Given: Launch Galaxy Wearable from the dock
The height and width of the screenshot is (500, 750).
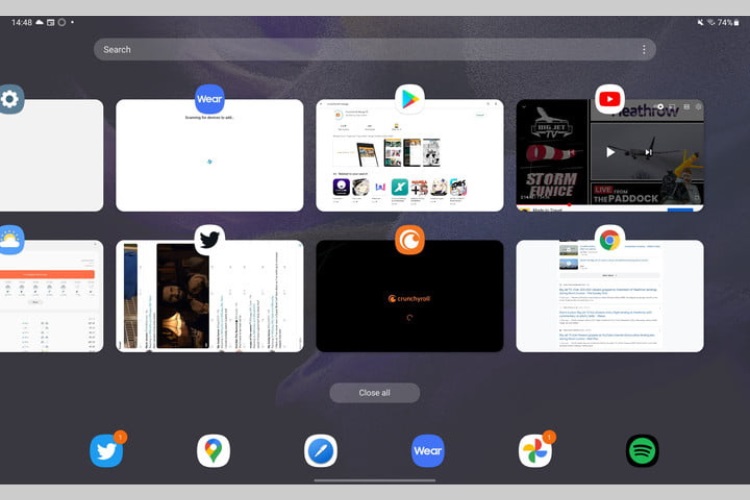Looking at the screenshot, I should (x=428, y=451).
